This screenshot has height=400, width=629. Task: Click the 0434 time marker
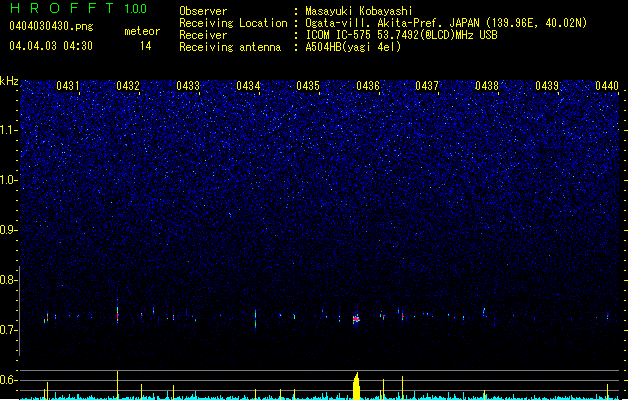[x=248, y=86]
